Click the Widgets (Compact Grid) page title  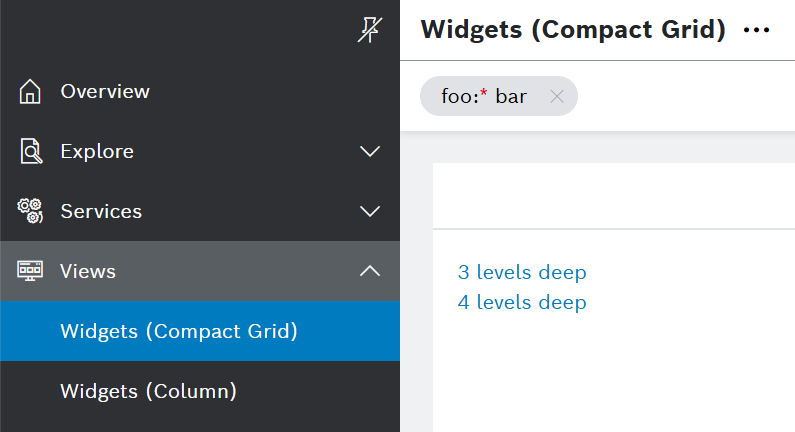pyautogui.click(x=573, y=30)
